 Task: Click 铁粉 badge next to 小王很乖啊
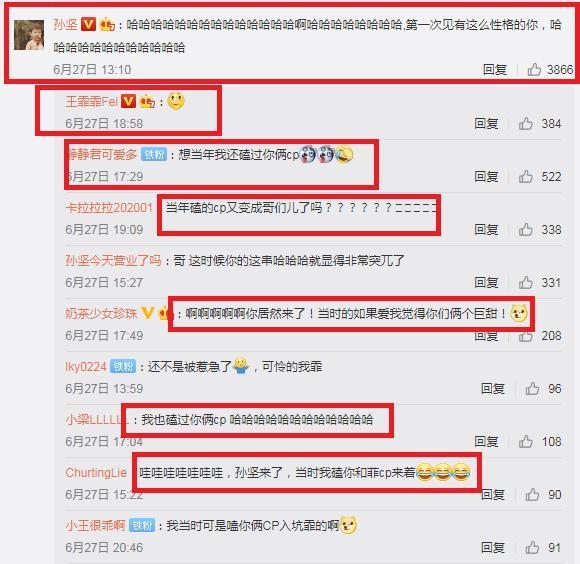[x=142, y=526]
